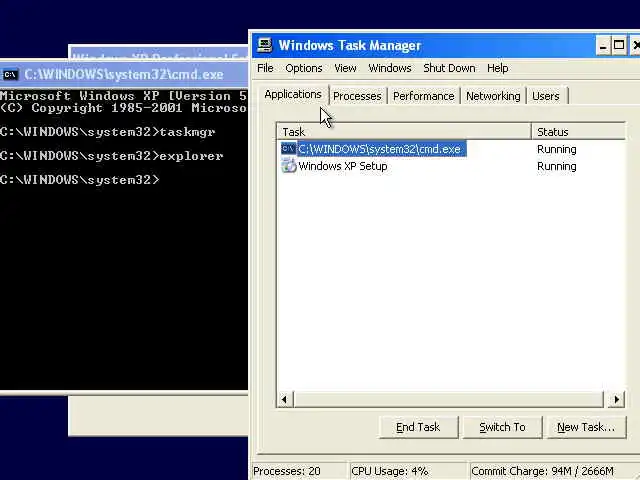Sort by the Task column header
The image size is (640, 480).
tap(404, 132)
